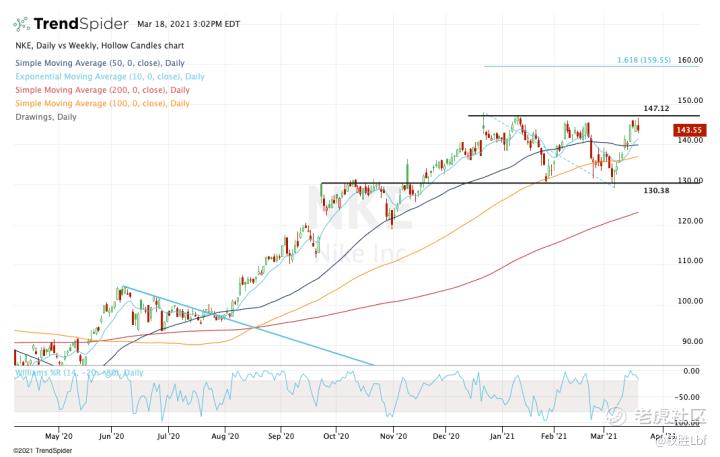The width and height of the screenshot is (720, 457).
Task: Click the Aug '20 date axis label
Action: point(225,436)
